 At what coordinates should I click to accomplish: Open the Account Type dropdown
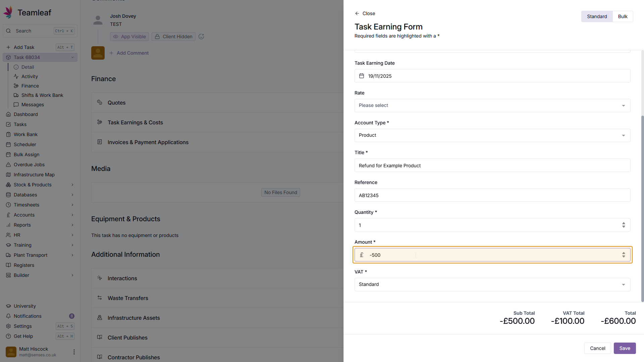(492, 135)
